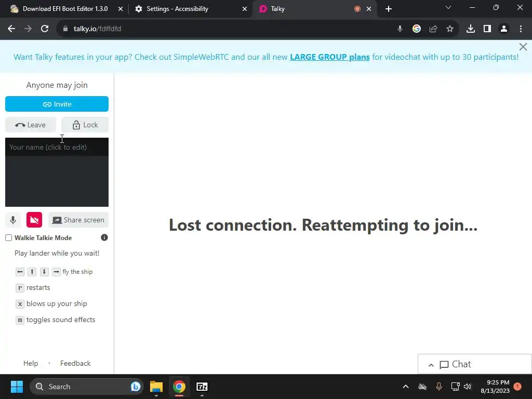Invite others with the blue Invite button
Screen dimensions: 532x399
pos(57,104)
